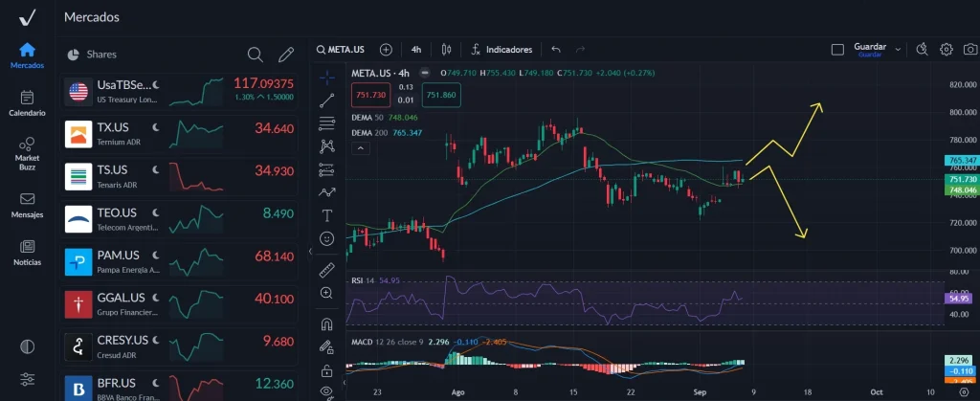Open the sliders settings icon in sidebar

27,379
